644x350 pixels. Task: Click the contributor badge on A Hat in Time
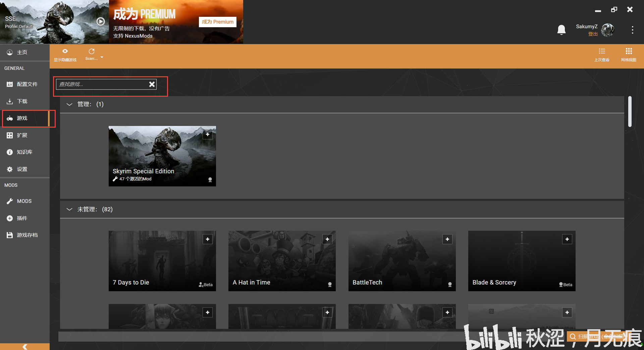click(330, 285)
